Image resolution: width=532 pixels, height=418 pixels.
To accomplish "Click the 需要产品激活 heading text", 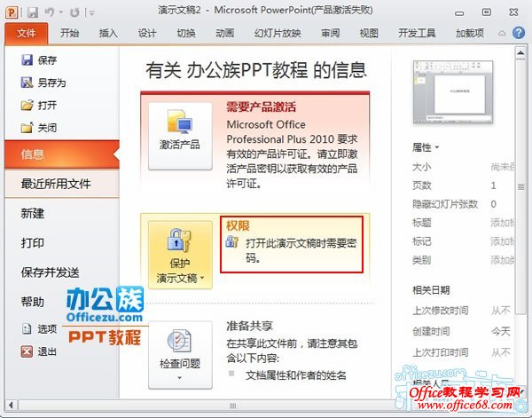I will 261,107.
